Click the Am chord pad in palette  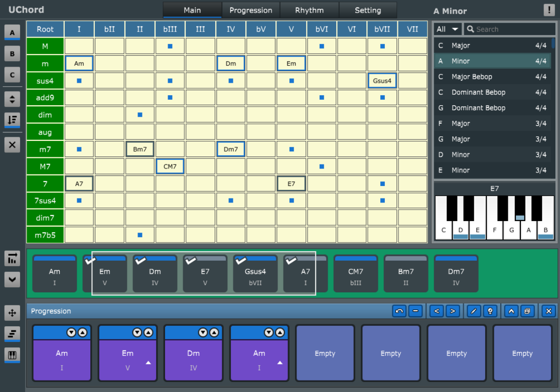55,274
